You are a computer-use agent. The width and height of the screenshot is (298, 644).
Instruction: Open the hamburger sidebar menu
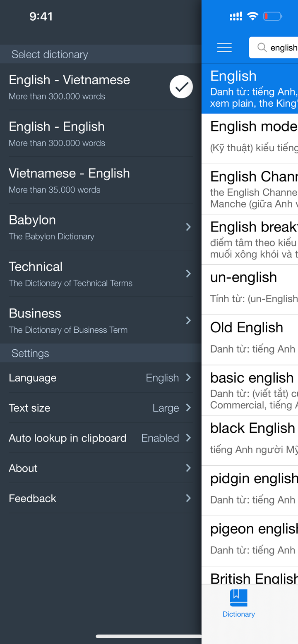(224, 47)
